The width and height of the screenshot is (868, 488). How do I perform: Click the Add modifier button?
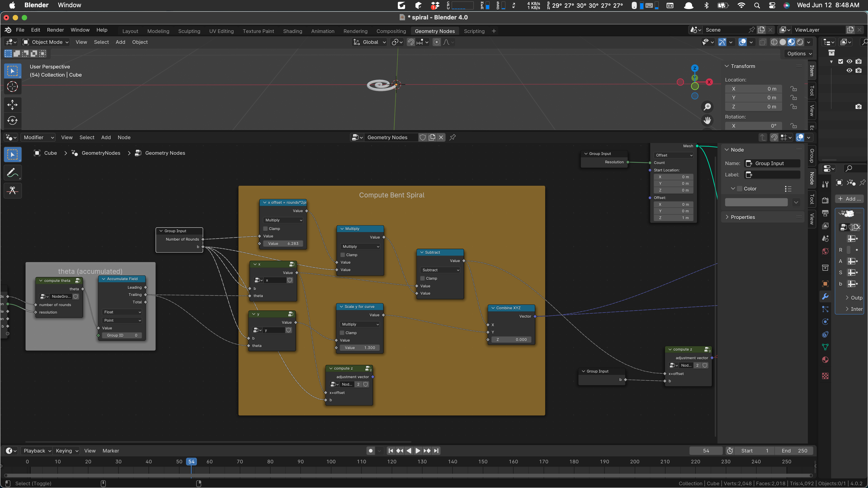click(849, 199)
